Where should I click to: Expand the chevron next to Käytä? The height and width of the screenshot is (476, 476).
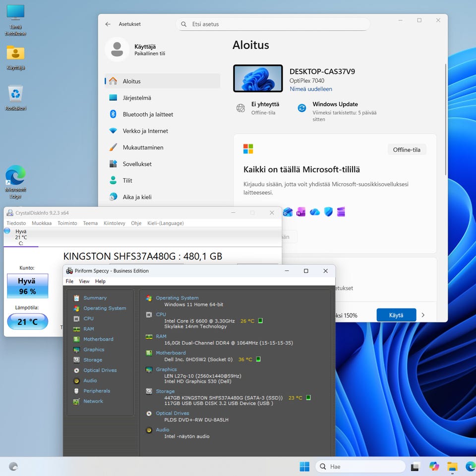(x=423, y=315)
